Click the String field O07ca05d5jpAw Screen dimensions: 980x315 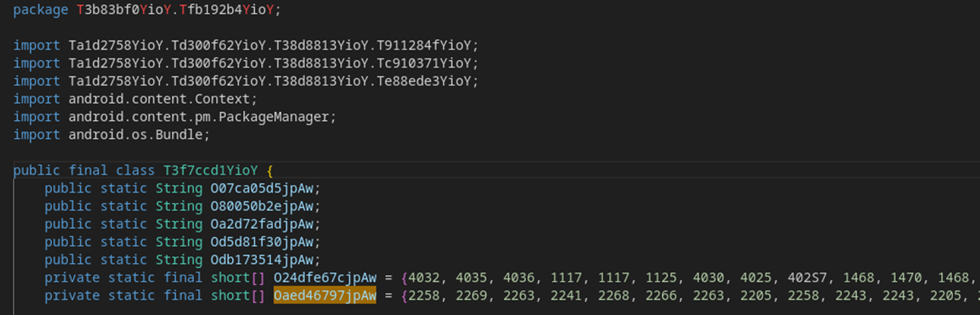pyautogui.click(x=261, y=188)
